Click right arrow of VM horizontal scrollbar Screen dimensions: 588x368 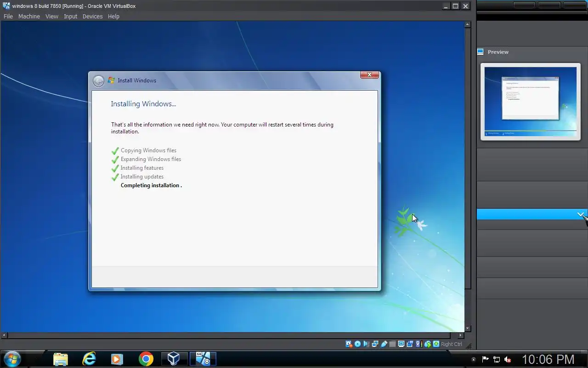click(461, 335)
